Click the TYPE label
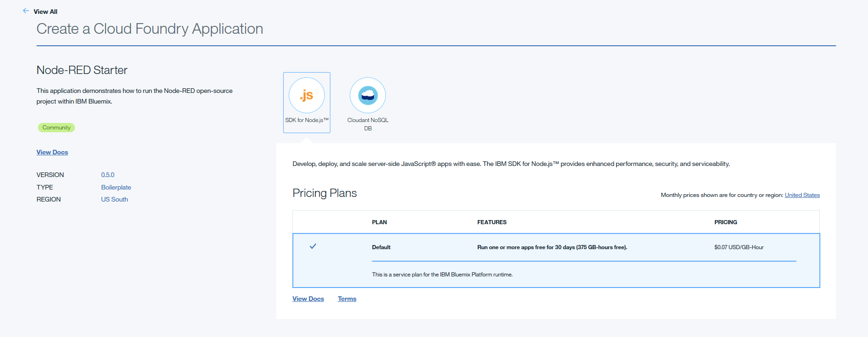The width and height of the screenshot is (868, 337). point(45,187)
